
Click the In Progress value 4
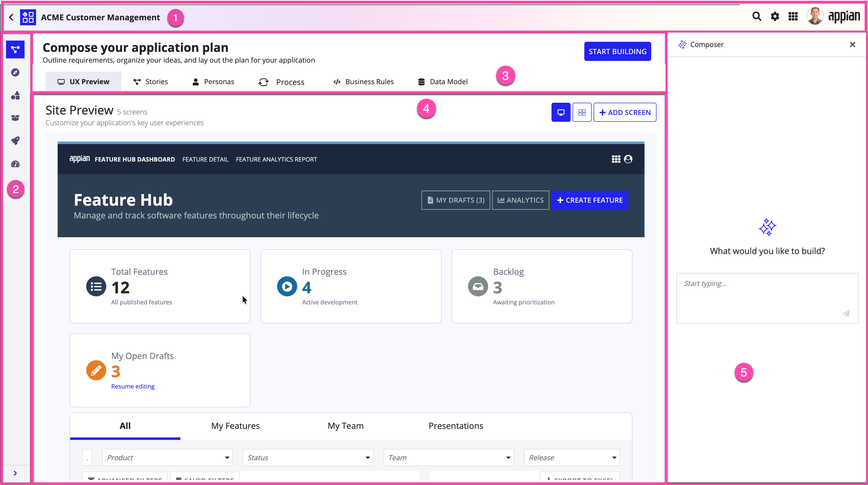(x=307, y=288)
